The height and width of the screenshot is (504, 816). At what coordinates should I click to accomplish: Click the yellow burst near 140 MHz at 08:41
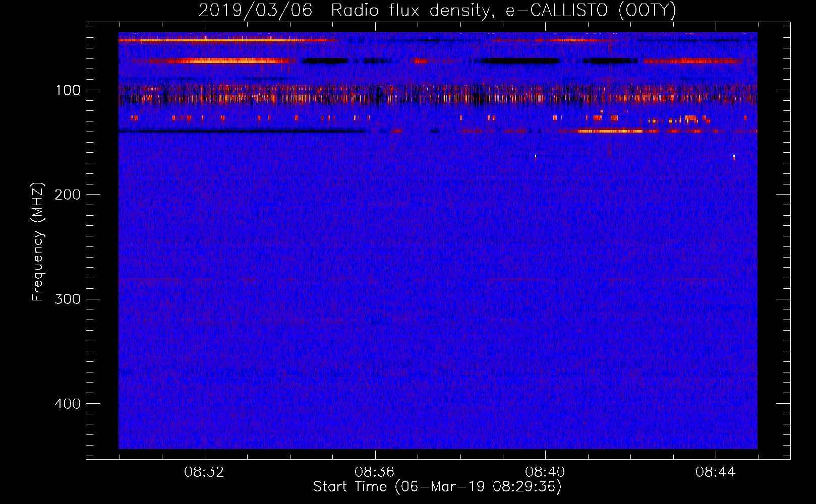[610, 131]
